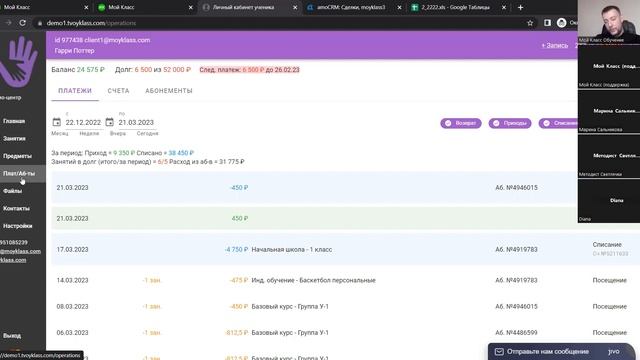This screenshot has height=360, width=640.
Task: Click the Баланс 24 575 ₽ value
Action: tap(90, 70)
